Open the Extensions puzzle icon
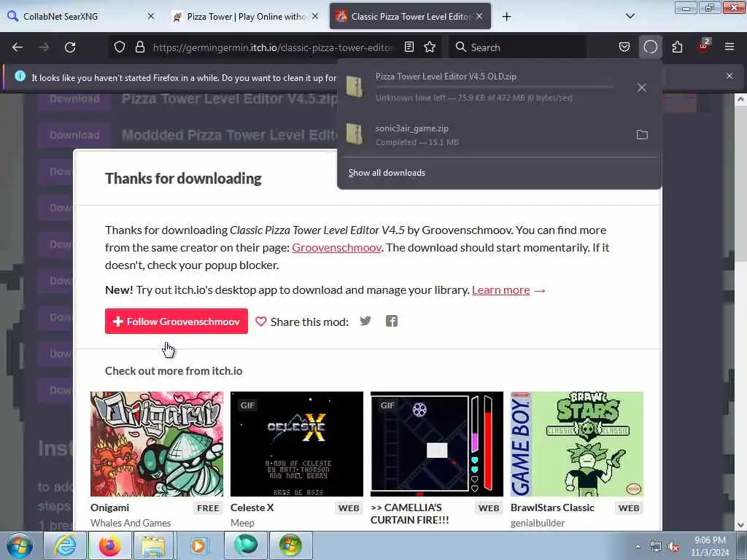The image size is (747, 560). 677,47
